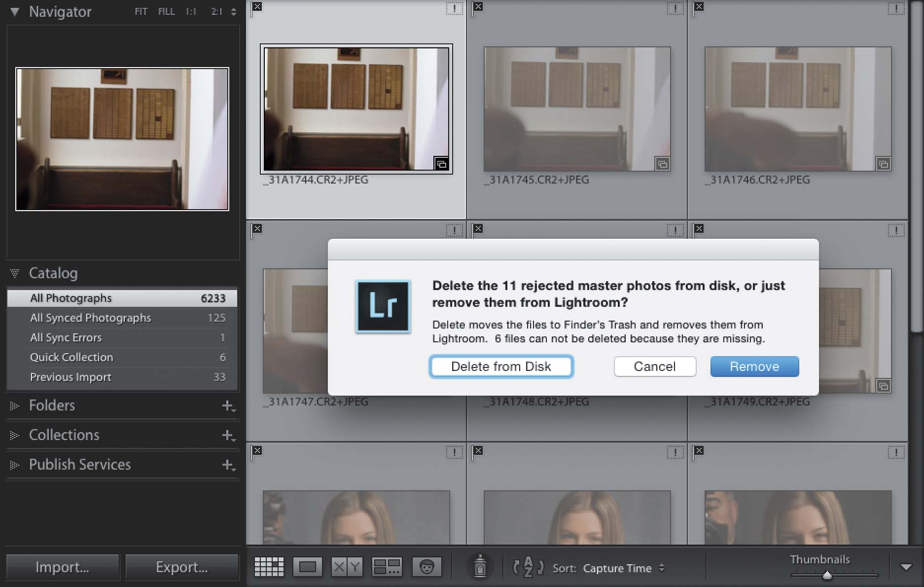Click missing-file alert icon on _31A1745 cell
Image resolution: width=924 pixels, height=587 pixels.
(x=675, y=8)
